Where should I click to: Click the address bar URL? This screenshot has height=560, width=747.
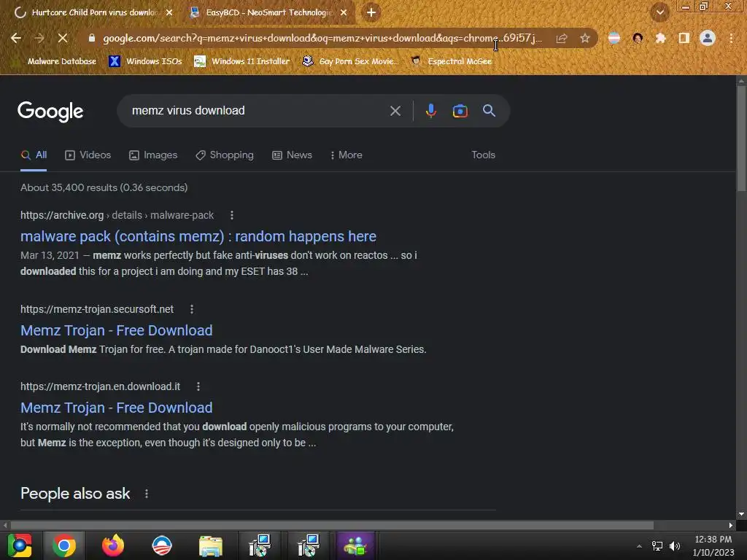pos(322,38)
